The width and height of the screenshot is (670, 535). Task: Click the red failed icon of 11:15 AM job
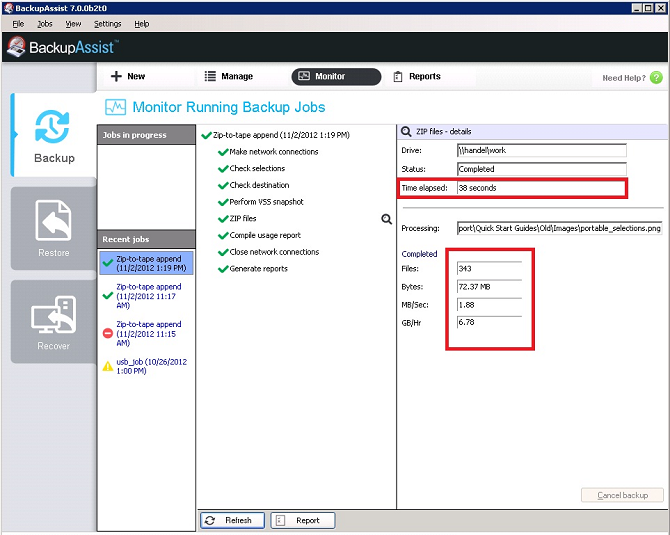(108, 333)
